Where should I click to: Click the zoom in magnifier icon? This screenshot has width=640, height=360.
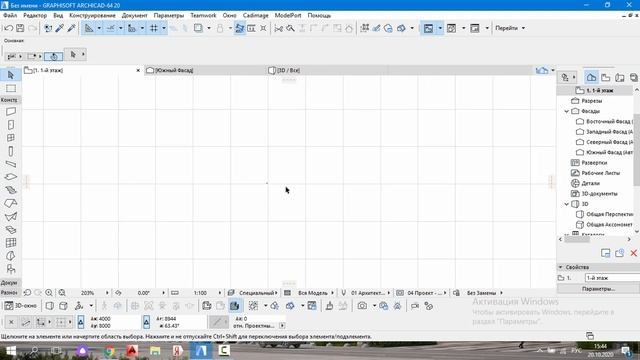[49, 293]
